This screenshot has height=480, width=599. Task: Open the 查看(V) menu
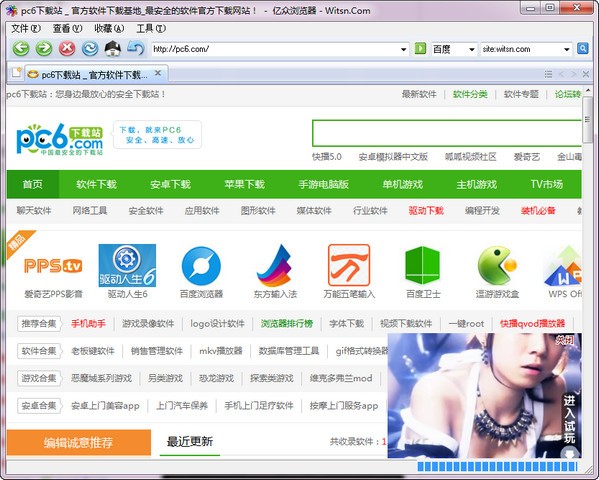click(67, 28)
